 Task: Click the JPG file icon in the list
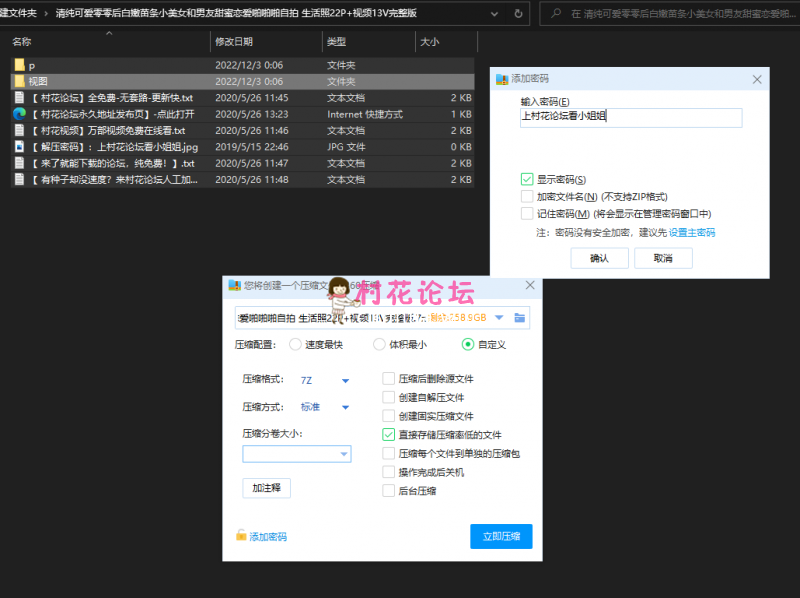pyautogui.click(x=19, y=147)
